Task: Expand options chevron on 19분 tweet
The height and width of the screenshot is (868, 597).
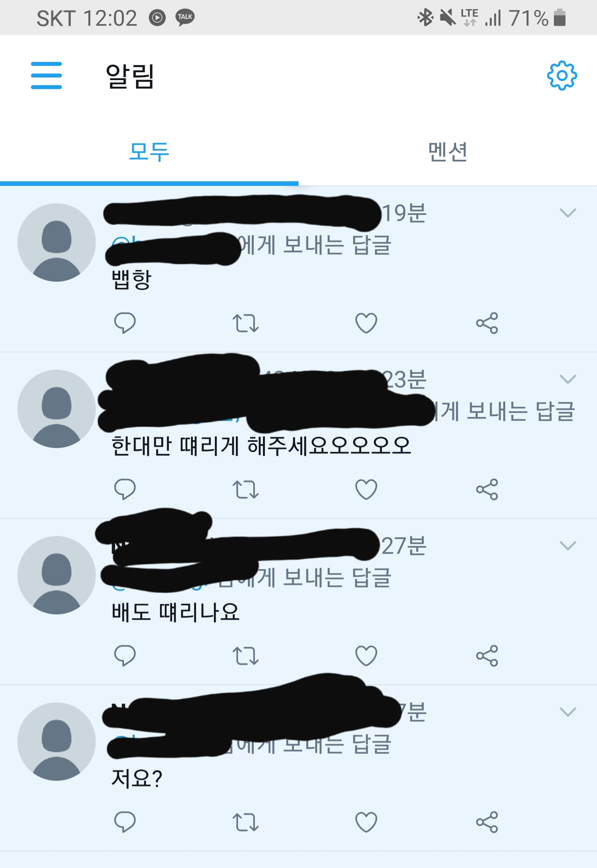Action: (568, 213)
